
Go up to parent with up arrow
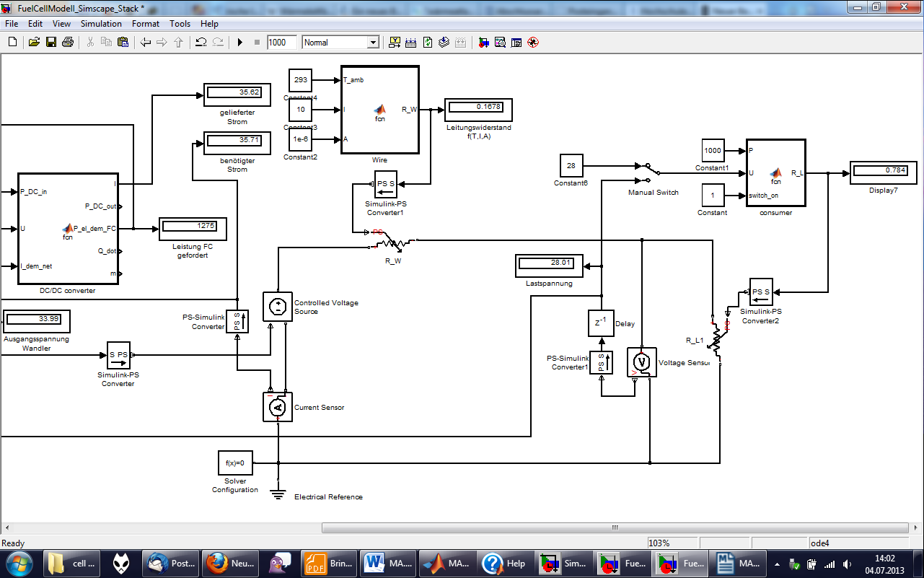point(178,43)
